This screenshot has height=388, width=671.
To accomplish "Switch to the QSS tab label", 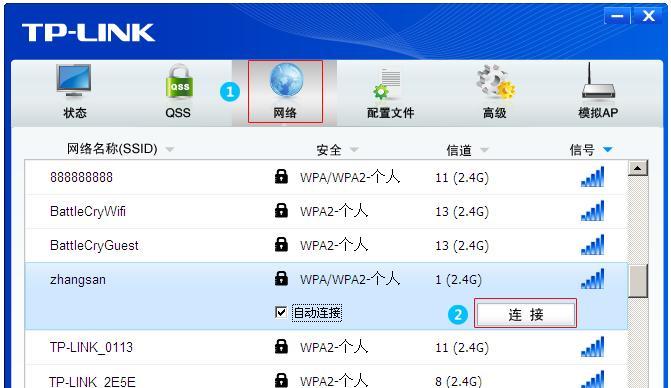I will point(178,113).
